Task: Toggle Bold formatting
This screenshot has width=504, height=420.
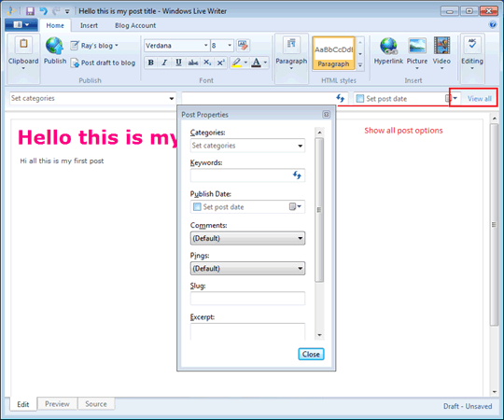Action: [x=151, y=63]
